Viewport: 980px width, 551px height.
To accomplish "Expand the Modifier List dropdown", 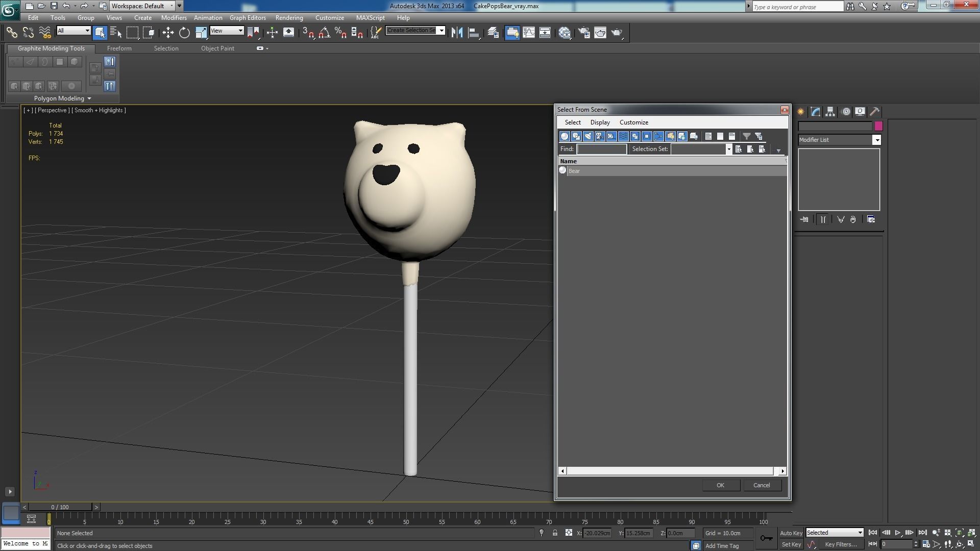I will (876, 140).
